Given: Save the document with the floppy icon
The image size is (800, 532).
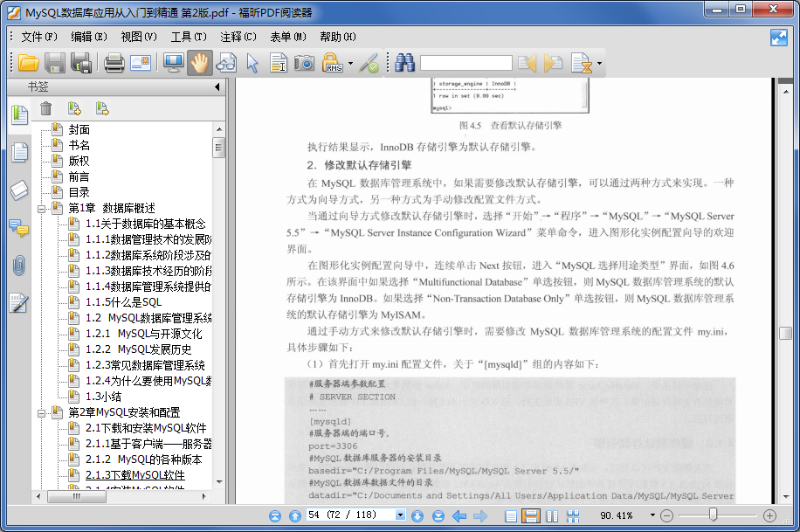Looking at the screenshot, I should [x=55, y=63].
